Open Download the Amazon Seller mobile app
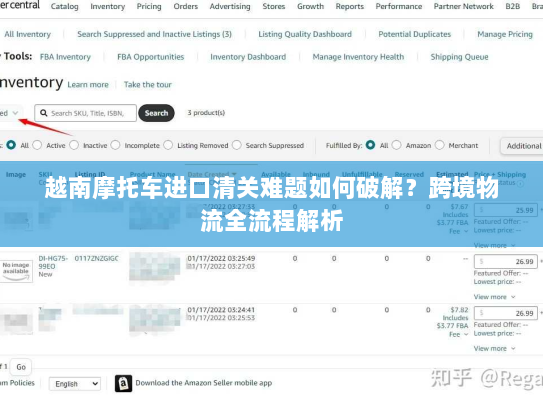The image size is (543, 408). tap(204, 383)
